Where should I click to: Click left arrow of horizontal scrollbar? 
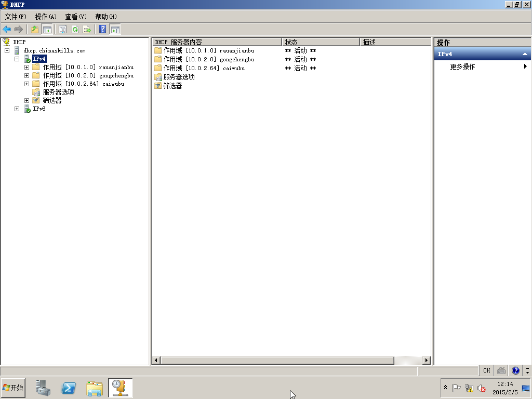[x=156, y=361]
